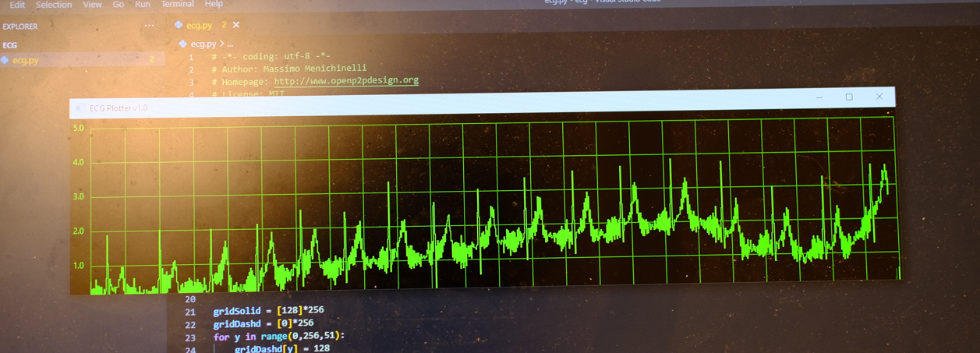Viewport: 980px width, 353px height.
Task: Minimize the ECG Plotter window
Action: pos(819,97)
